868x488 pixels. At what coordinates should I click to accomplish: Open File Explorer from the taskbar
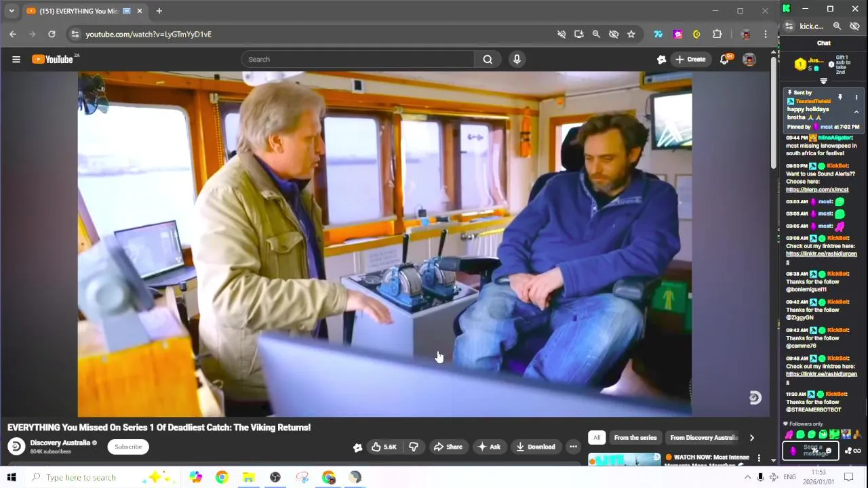248,477
